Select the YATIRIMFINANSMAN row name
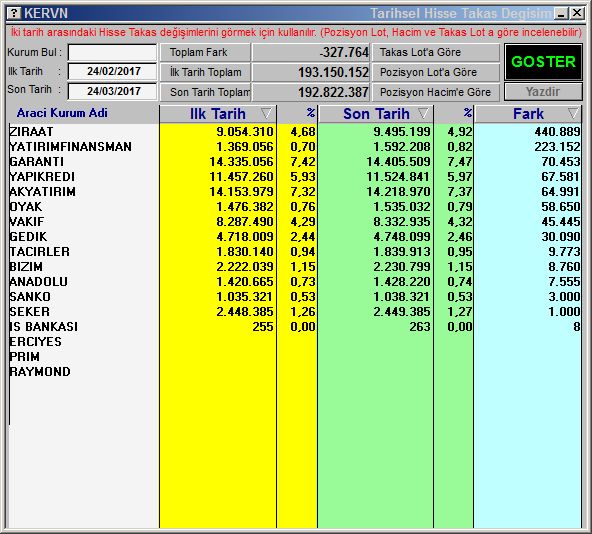This screenshot has height=534, width=592. (71, 147)
